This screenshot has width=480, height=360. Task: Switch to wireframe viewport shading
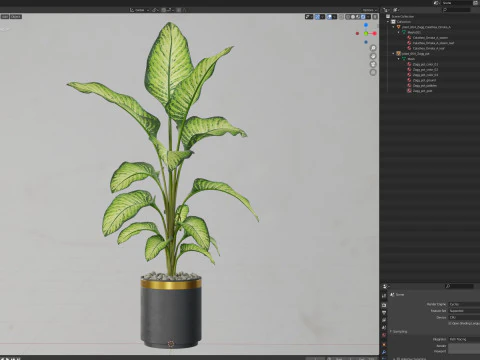[348, 17]
